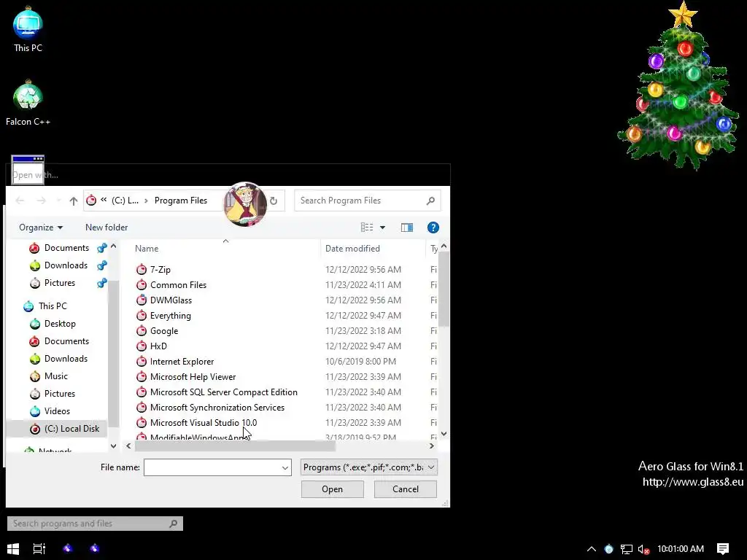Screen dimensions: 747x560
Task: Select Desktop in navigation pane
Action: (60, 324)
